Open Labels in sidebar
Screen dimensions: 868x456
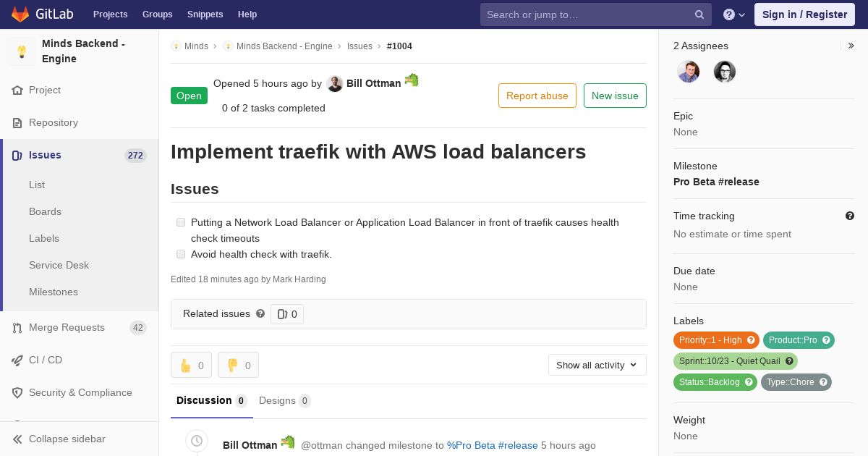click(x=44, y=238)
